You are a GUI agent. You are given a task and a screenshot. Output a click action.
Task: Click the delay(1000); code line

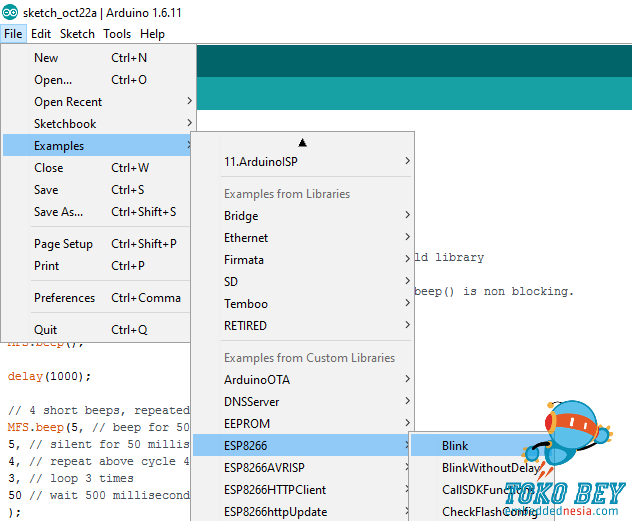[x=49, y=376]
